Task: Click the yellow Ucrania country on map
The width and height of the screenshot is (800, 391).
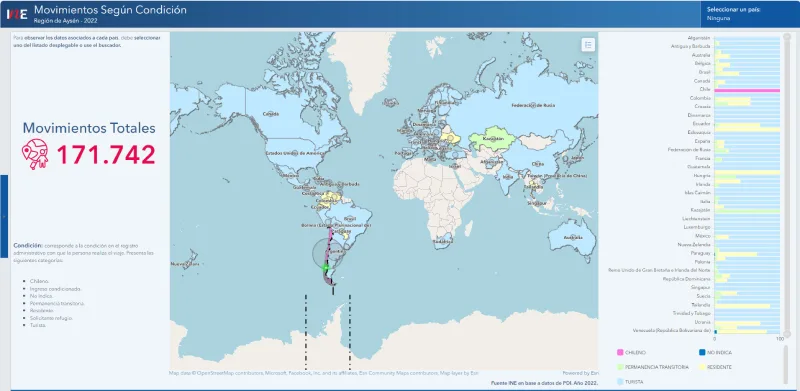Action: (451, 137)
